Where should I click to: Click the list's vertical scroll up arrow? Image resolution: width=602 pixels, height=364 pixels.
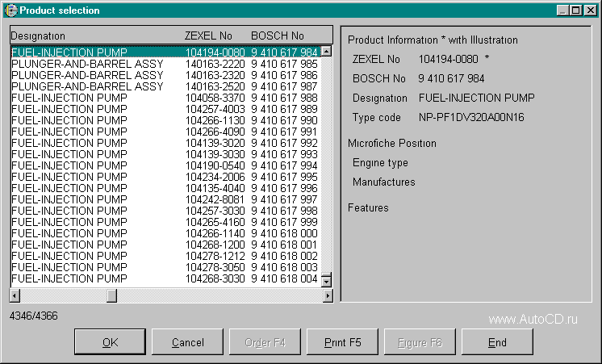coord(326,51)
